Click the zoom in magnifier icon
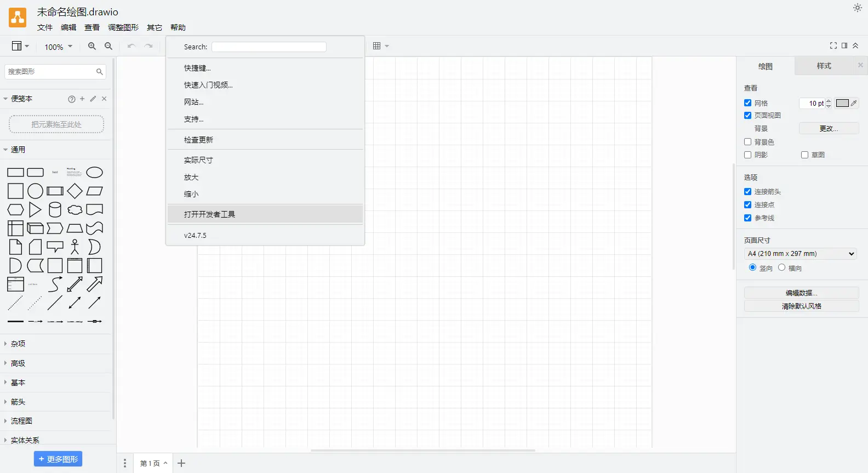The height and width of the screenshot is (473, 868). [x=92, y=47]
